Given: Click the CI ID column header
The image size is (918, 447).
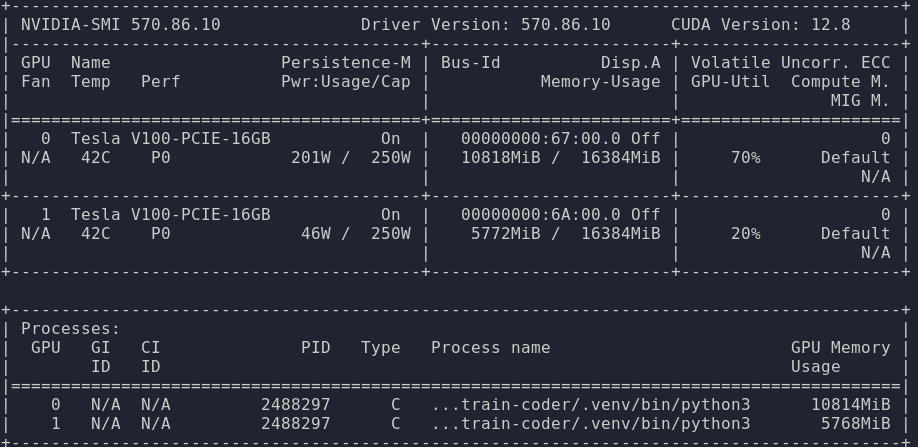Looking at the screenshot, I should 150,357.
